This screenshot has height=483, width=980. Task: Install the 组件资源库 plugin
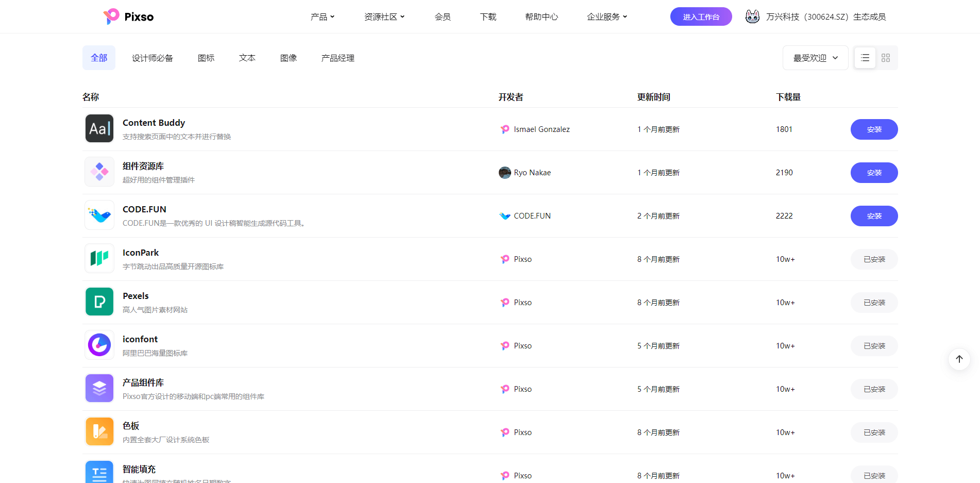tap(874, 173)
